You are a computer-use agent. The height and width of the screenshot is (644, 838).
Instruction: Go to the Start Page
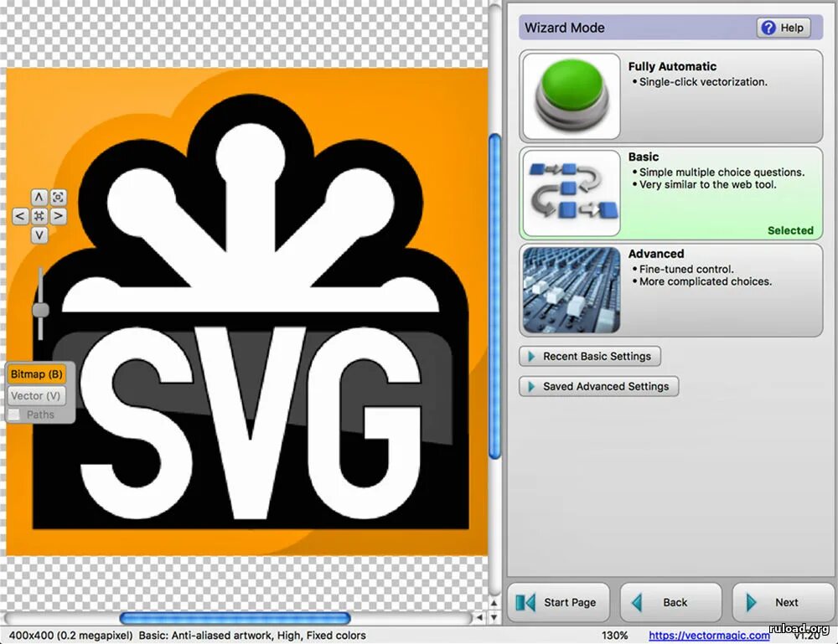(x=557, y=602)
